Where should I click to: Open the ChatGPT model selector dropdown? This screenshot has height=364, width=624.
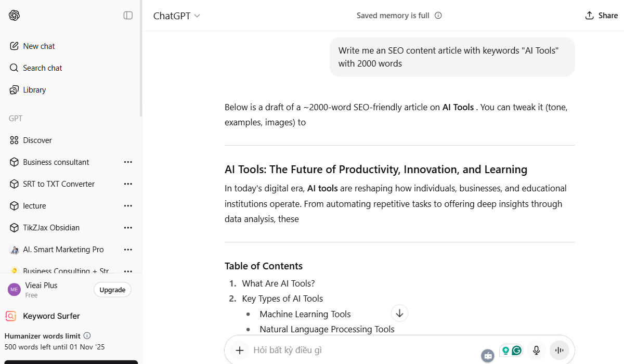pyautogui.click(x=177, y=16)
